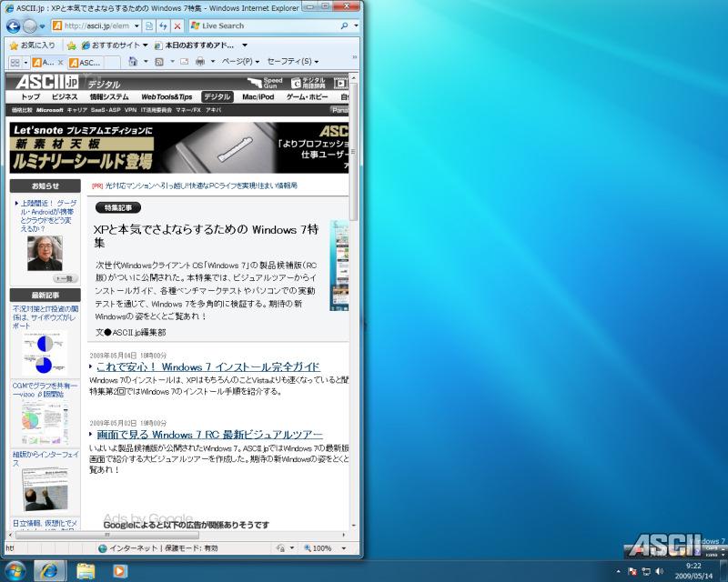Expand the address bar URL dropdown
The image size is (728, 582).
tap(136, 26)
